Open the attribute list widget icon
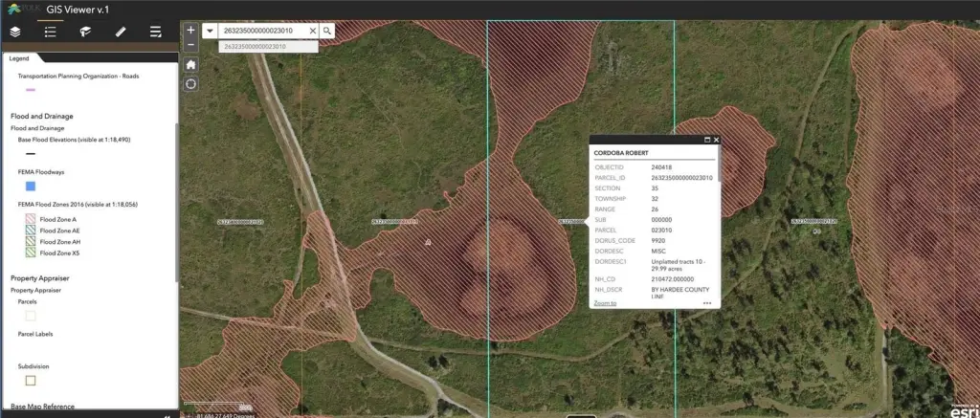Screen dimensions: 980x418 [x=155, y=32]
